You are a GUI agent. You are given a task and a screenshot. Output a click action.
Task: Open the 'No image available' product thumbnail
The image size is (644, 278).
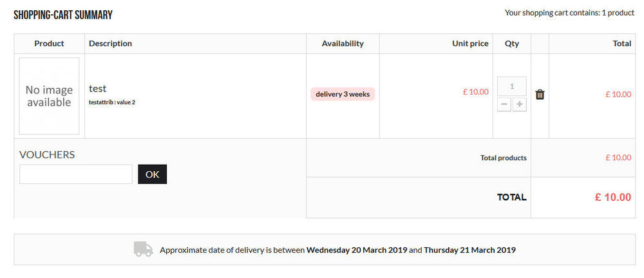(x=50, y=96)
